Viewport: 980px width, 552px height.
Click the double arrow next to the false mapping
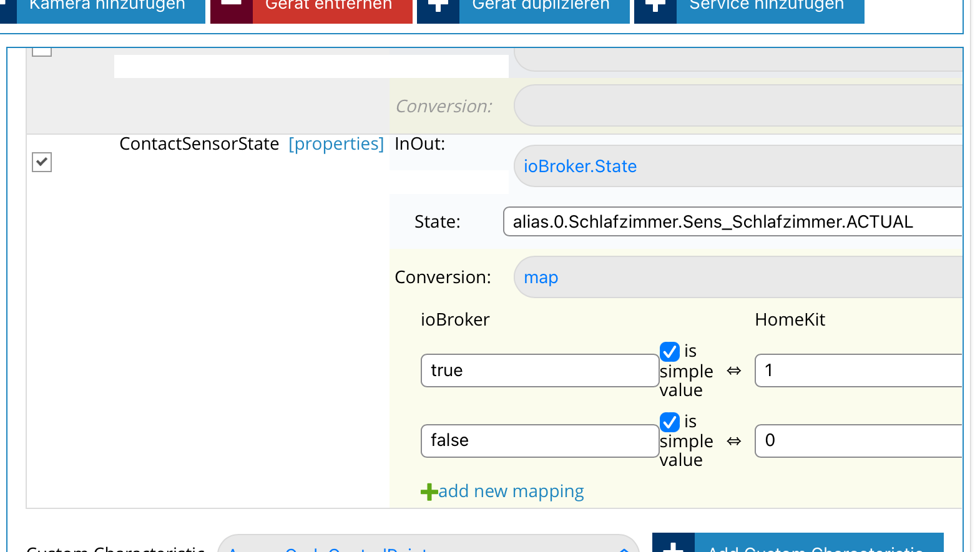[734, 441]
